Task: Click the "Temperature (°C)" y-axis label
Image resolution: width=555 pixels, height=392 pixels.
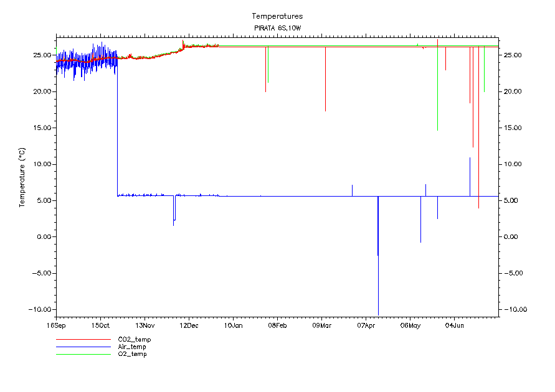Action: click(22, 177)
